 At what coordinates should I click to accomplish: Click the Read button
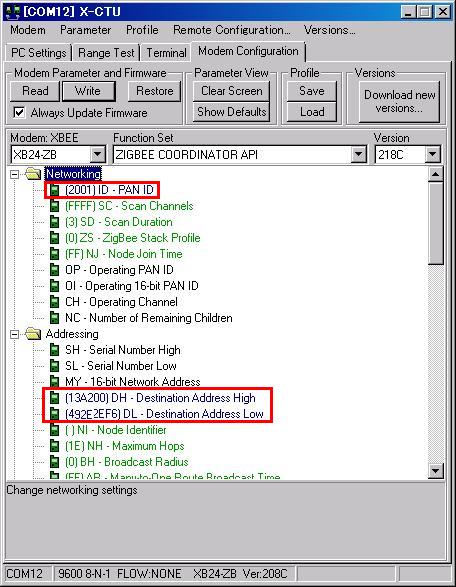pos(35,91)
